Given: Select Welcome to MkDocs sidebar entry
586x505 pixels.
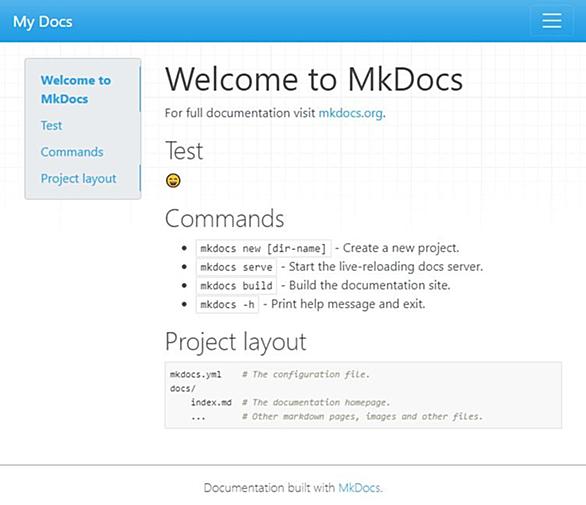Looking at the screenshot, I should point(76,90).
